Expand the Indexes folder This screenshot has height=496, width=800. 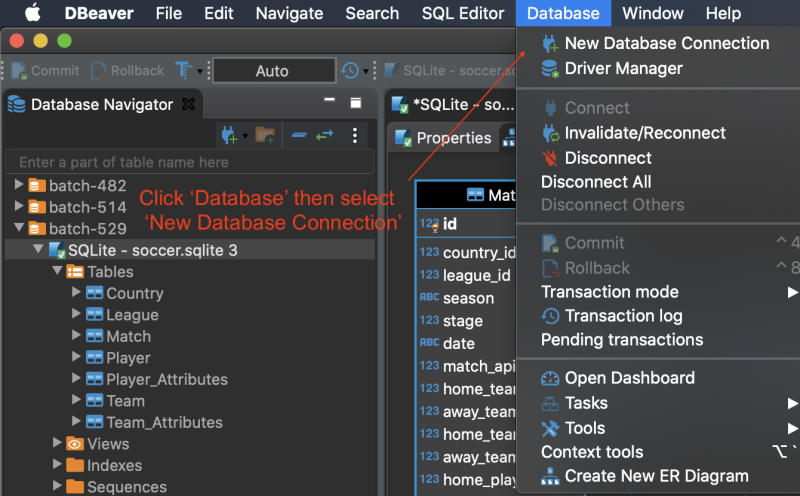click(x=57, y=464)
